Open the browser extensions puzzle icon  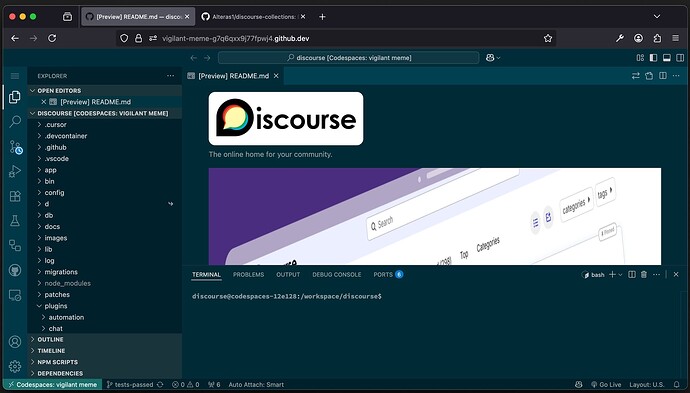pyautogui.click(x=657, y=38)
